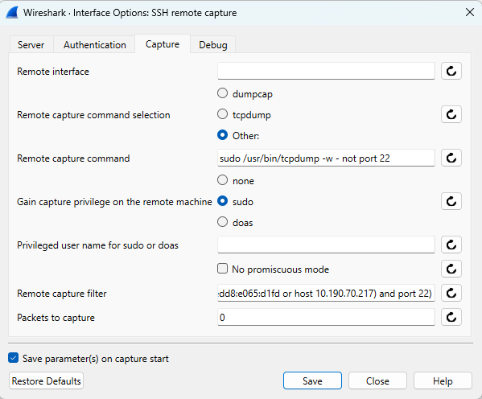Close the dialog with the X button
The height and width of the screenshot is (399, 482).
point(470,12)
